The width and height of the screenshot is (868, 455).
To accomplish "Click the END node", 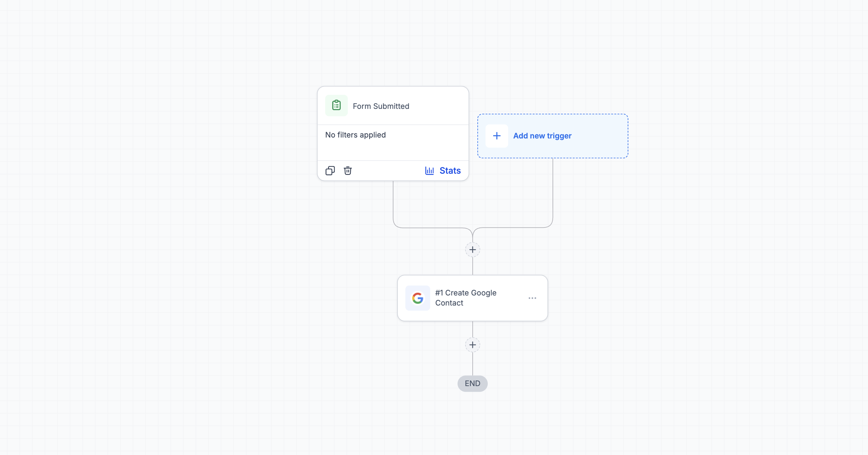I will [x=472, y=384].
